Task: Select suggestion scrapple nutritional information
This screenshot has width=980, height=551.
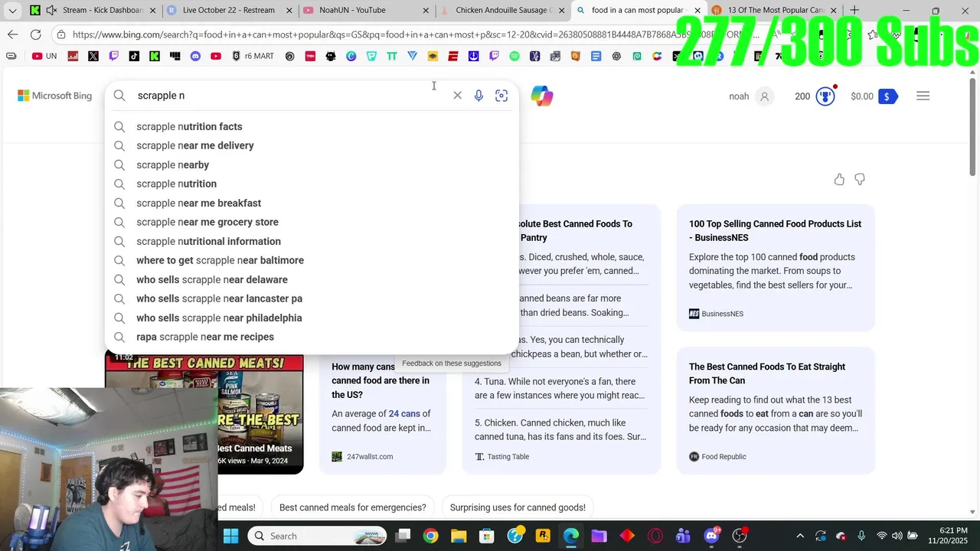Action: pyautogui.click(x=312, y=241)
